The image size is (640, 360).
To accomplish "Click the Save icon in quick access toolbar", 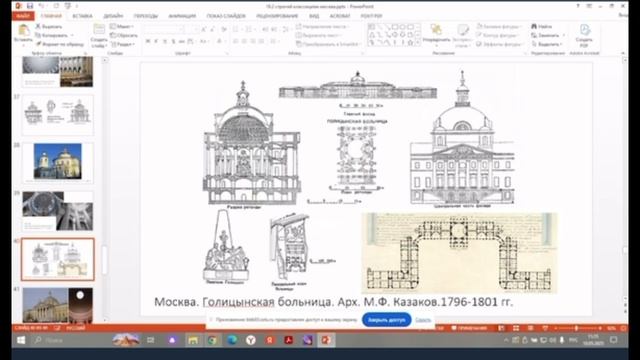I will point(30,6).
